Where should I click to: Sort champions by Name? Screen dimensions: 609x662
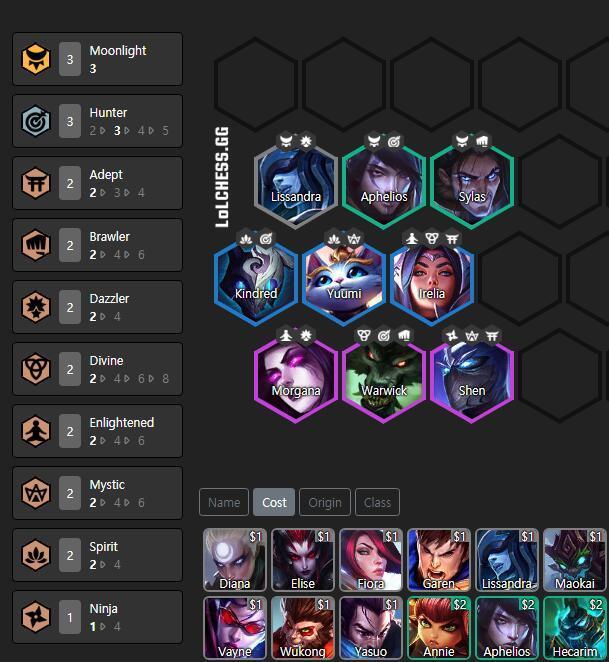coord(224,502)
